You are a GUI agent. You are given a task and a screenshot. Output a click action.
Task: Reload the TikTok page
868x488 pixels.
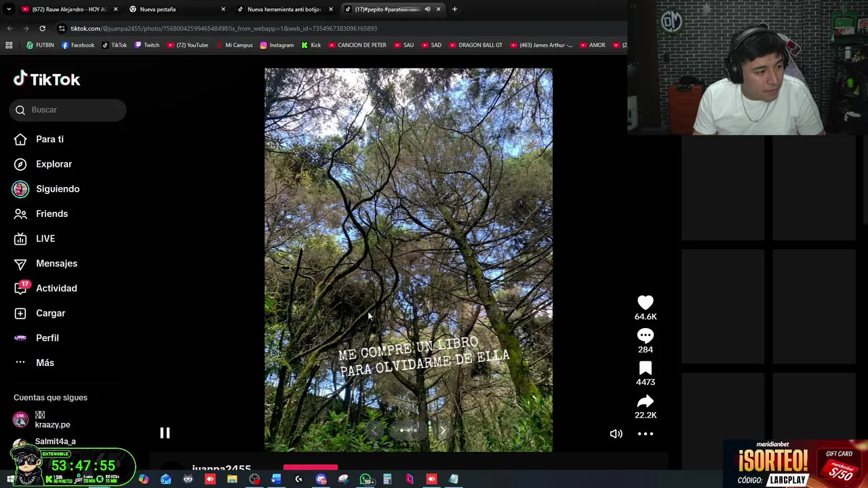tap(42, 28)
